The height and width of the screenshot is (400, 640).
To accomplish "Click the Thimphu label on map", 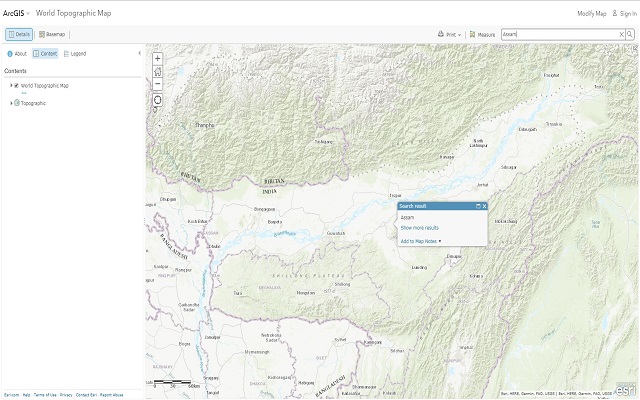I will pos(204,125).
